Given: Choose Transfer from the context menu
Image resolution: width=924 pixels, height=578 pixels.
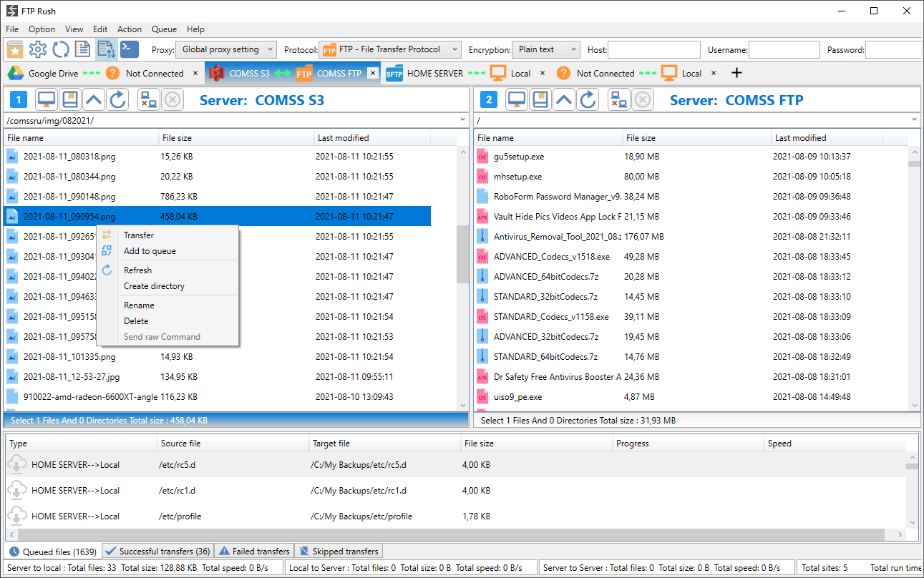Looking at the screenshot, I should click(167, 235).
